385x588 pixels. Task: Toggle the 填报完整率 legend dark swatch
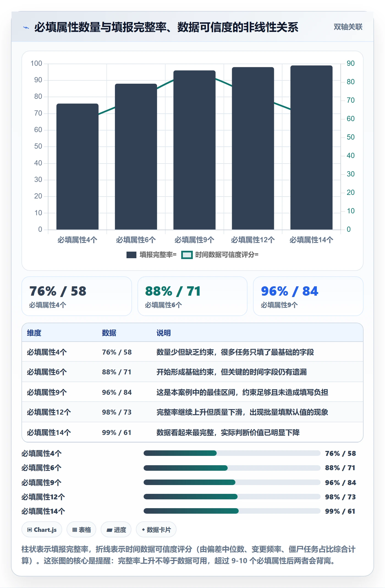coord(131,255)
